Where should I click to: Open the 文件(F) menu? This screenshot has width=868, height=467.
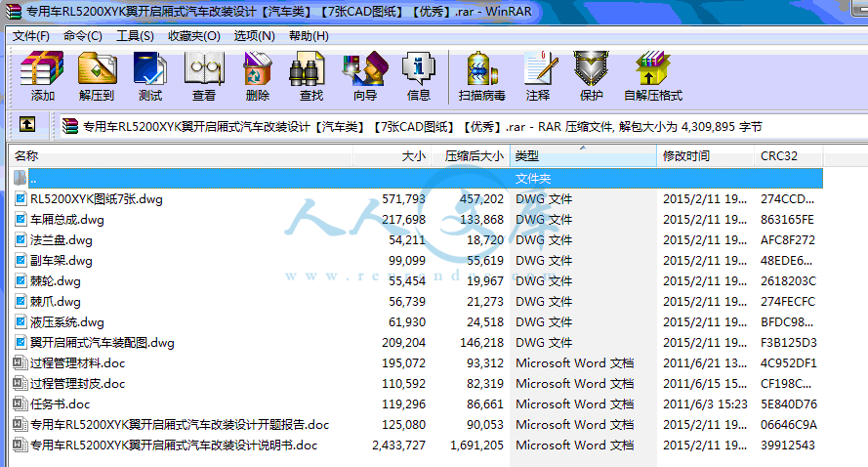[31, 36]
